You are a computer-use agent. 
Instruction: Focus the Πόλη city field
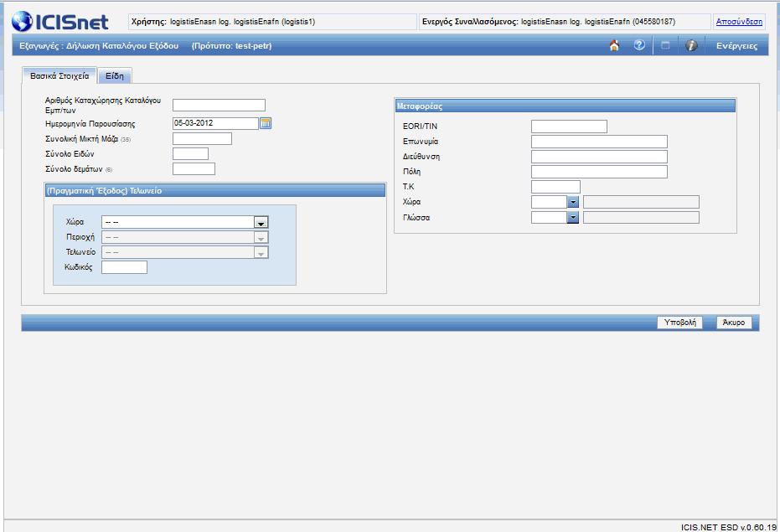pos(599,172)
